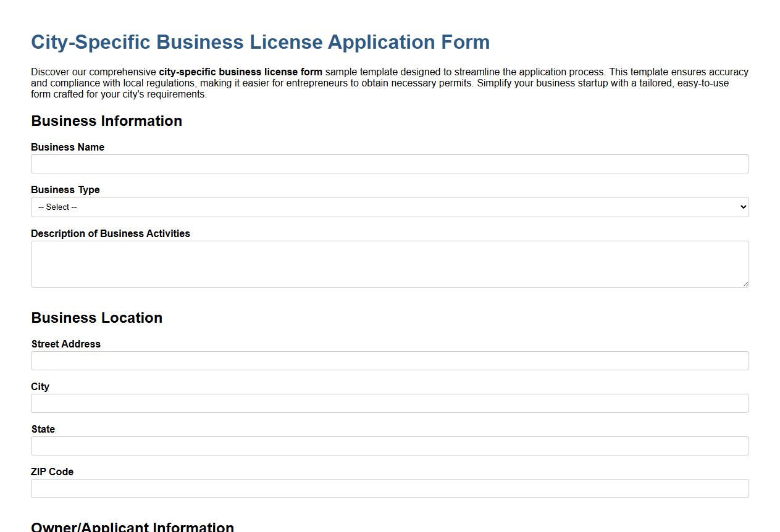Click the Business Information section heading
The image size is (780, 532).
tap(106, 121)
